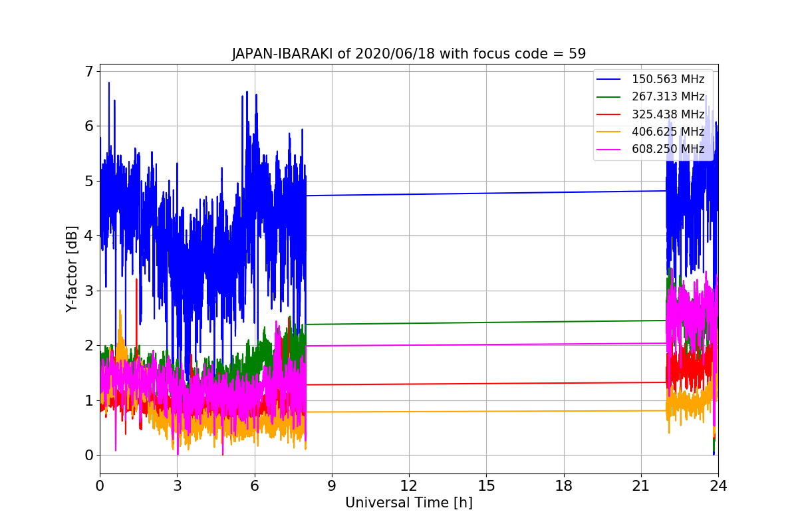Click the red flat line at 15 hours
This screenshot has width=798, height=532.
tap(486, 384)
